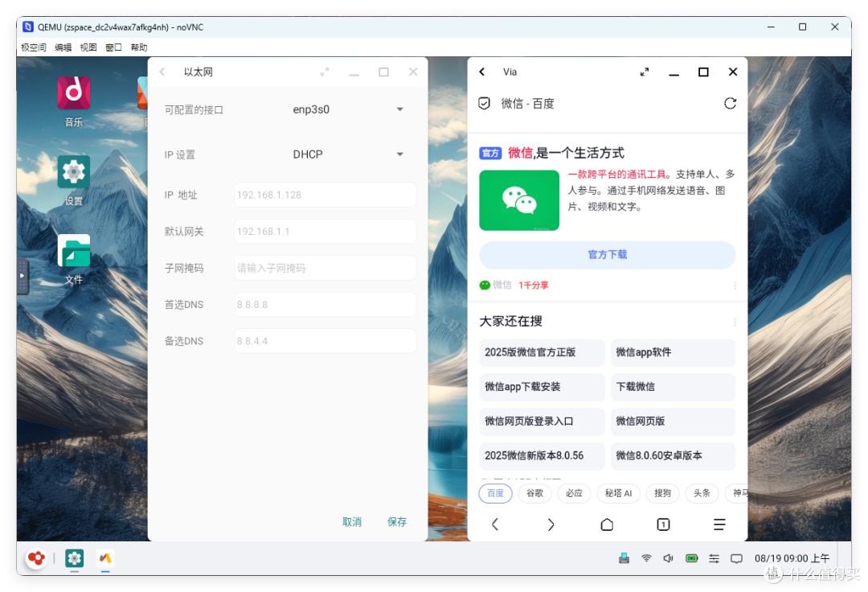Expand the collapsed panel arrow on left edge
Viewport: 868px width, 592px height.
tap(22, 277)
